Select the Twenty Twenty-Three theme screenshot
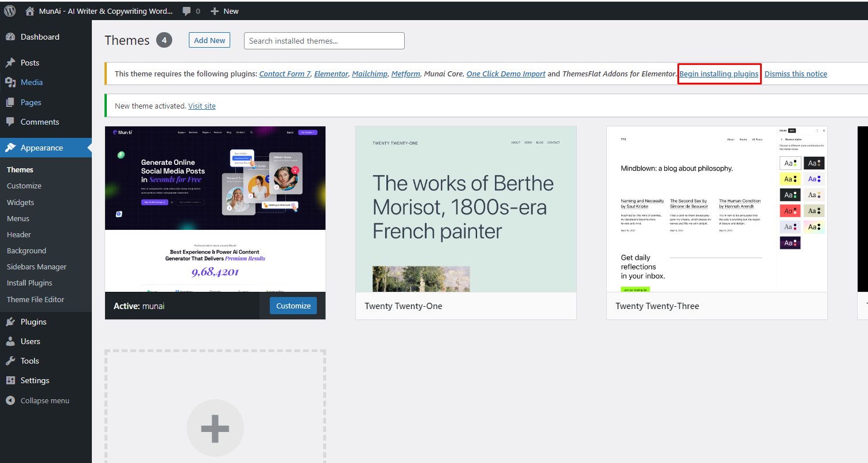Viewport: 868px width, 463px height. coord(717,209)
